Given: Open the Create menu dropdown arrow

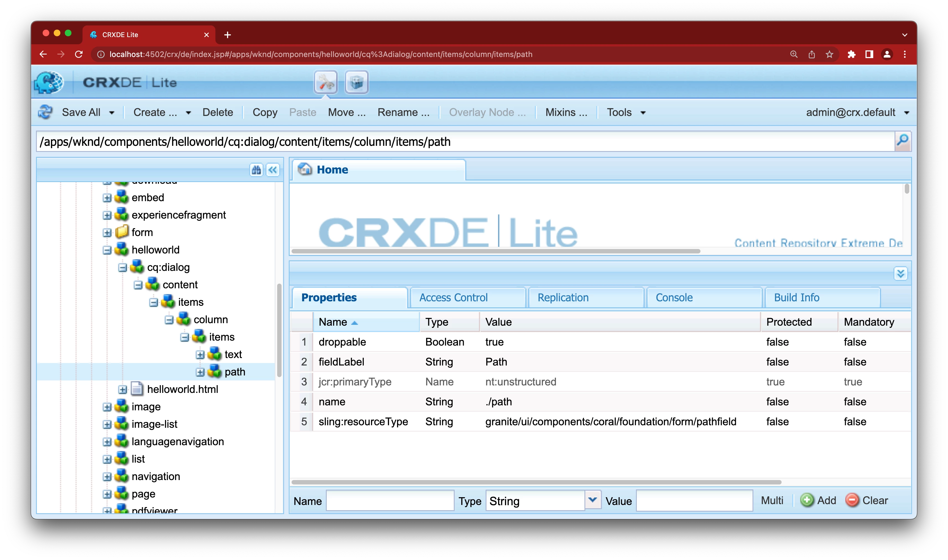Looking at the screenshot, I should 188,112.
